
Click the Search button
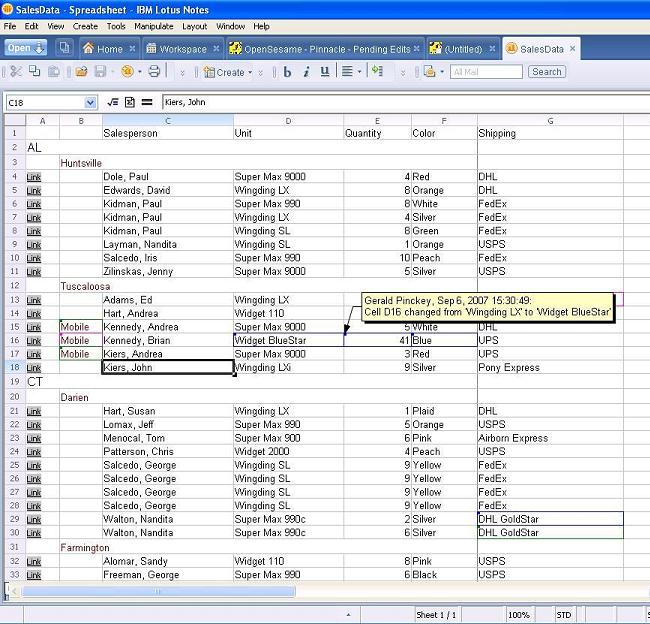(546, 72)
